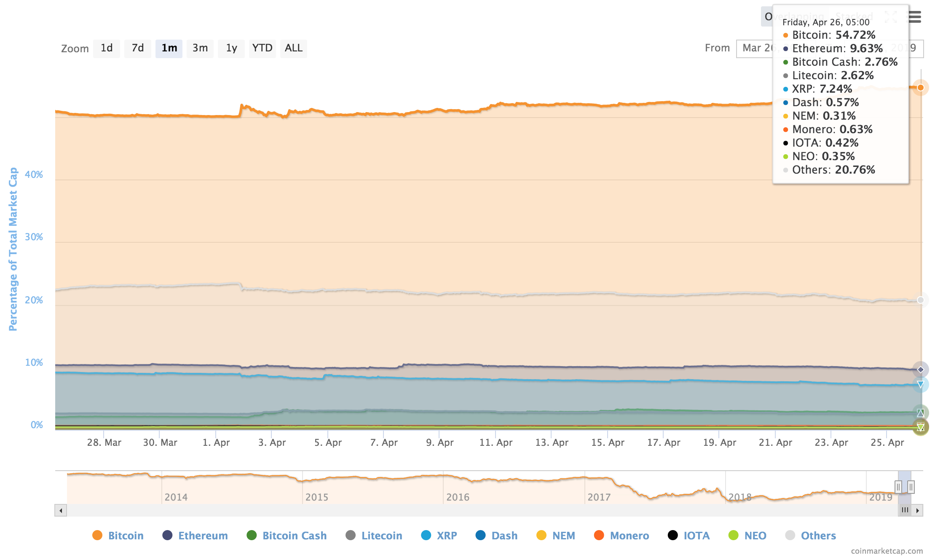
Task: Click the '1. Apr' x-axis label
Action: coord(216,442)
